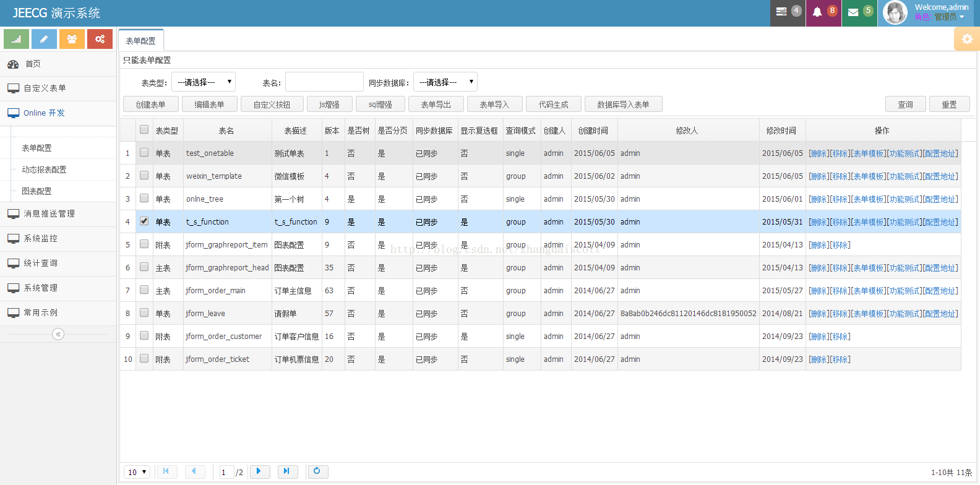
Task: Click the 编辑表单 button
Action: [210, 105]
